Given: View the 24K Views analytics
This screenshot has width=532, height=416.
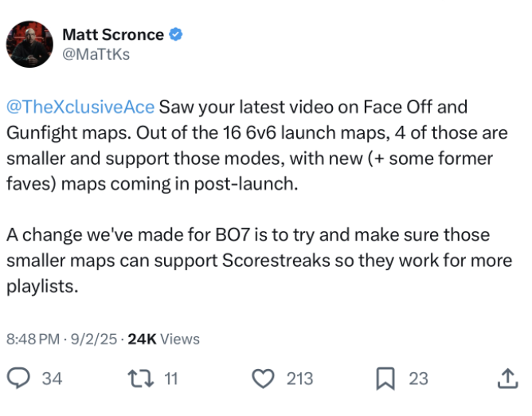Looking at the screenshot, I should coord(163,339).
